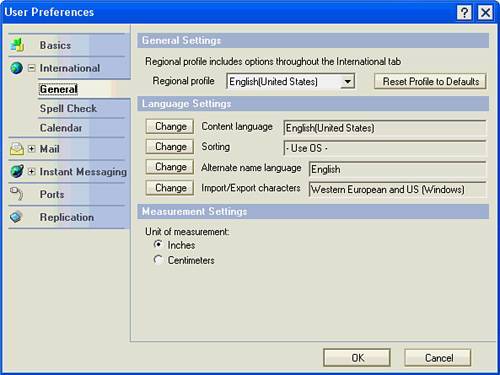Screen dimensions: 500x375
Task: Change the Sorting setting
Action: (x=170, y=147)
